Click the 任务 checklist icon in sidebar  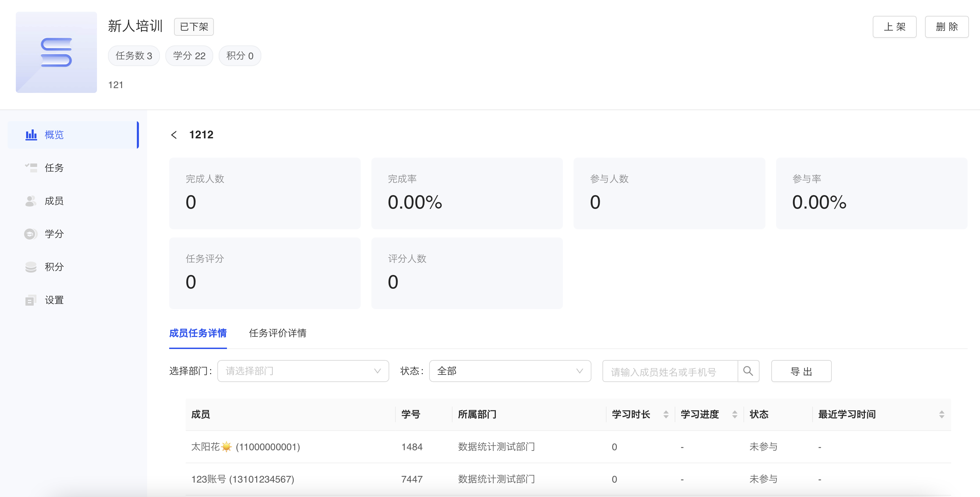[x=31, y=168]
